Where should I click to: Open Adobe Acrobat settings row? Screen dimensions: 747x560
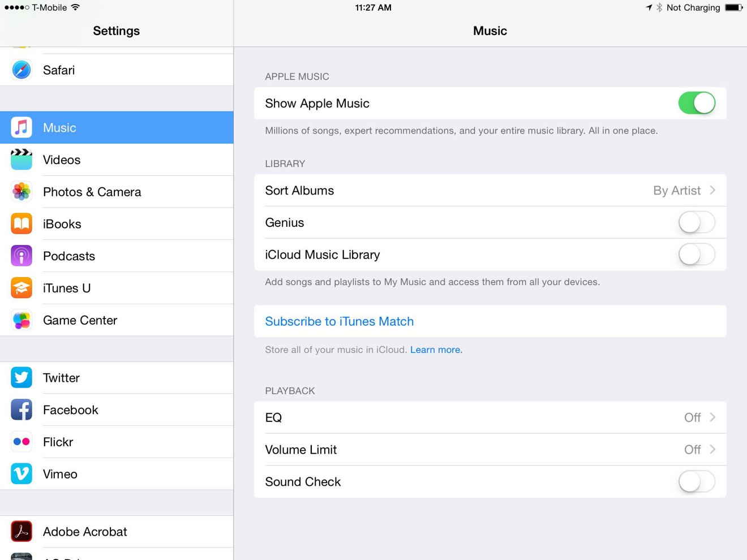click(117, 532)
